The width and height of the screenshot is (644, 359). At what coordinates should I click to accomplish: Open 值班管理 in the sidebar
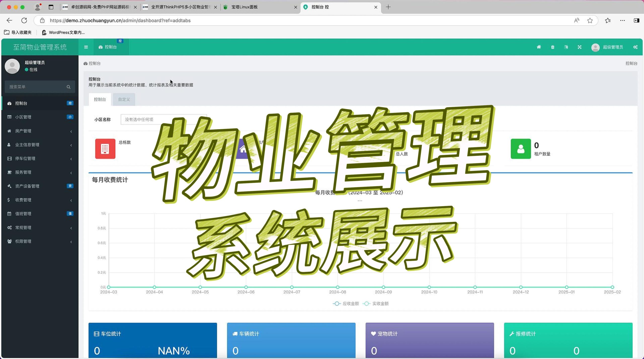(40, 214)
